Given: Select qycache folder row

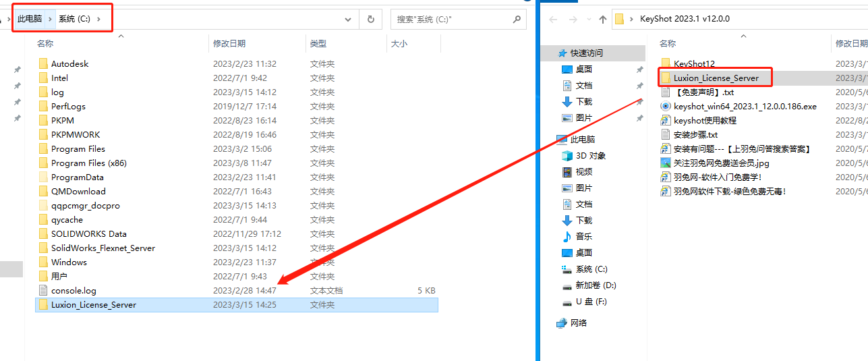Looking at the screenshot, I should coord(236,219).
